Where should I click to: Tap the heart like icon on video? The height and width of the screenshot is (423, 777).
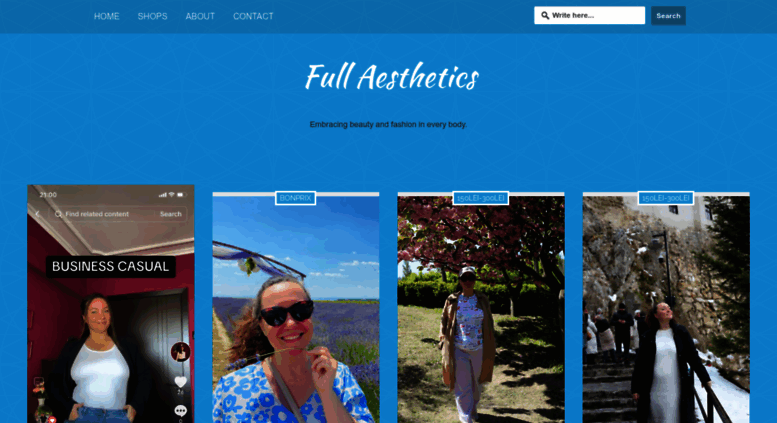180,382
